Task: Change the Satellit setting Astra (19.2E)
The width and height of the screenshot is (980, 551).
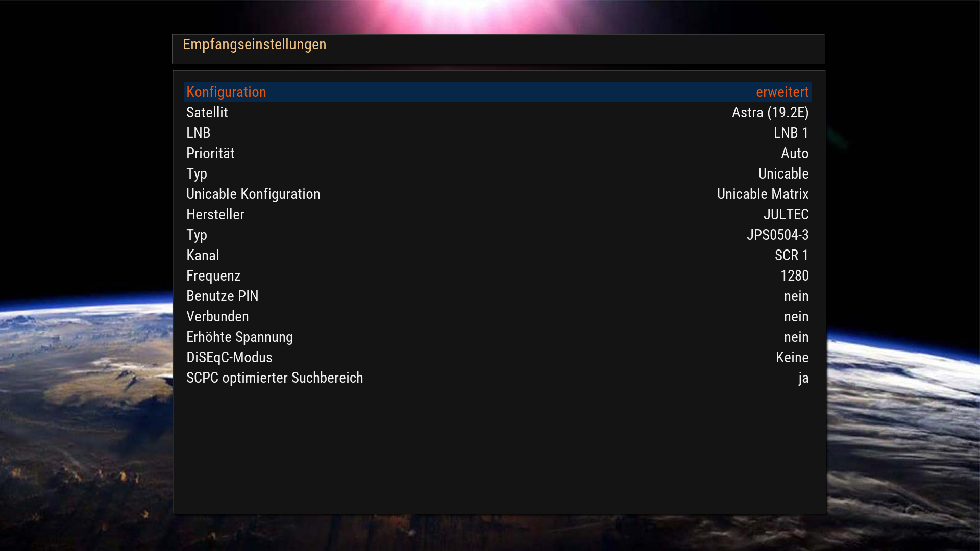Action: click(769, 113)
